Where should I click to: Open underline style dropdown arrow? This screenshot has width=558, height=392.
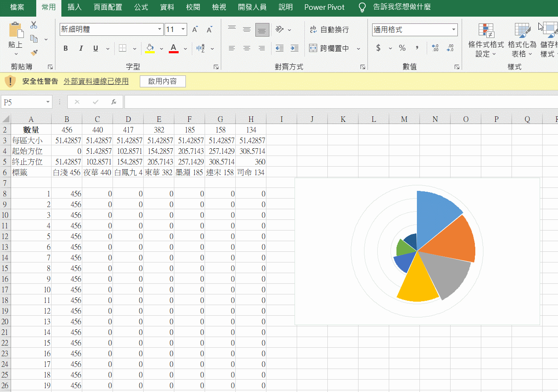107,49
